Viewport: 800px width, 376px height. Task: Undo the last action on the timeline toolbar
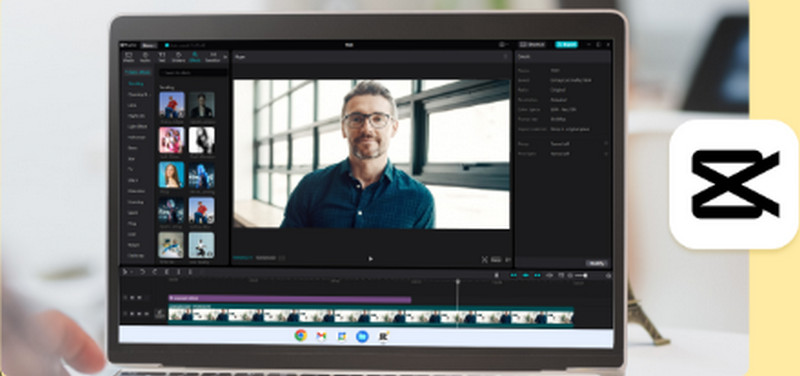pos(142,272)
